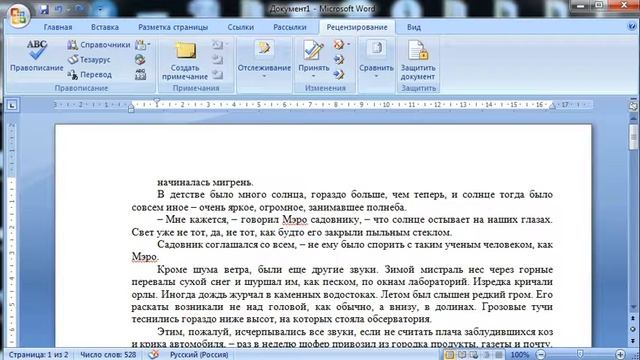Switch to the Вид tab

(x=413, y=27)
